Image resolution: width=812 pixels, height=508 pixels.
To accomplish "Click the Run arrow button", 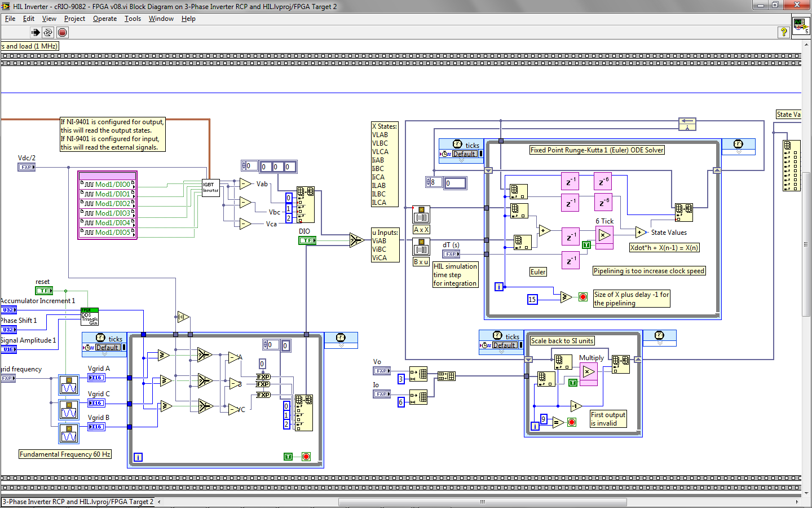I will [x=36, y=32].
